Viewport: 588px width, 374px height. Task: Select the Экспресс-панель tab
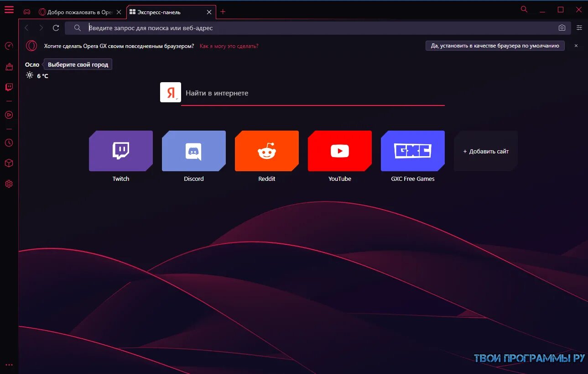171,12
